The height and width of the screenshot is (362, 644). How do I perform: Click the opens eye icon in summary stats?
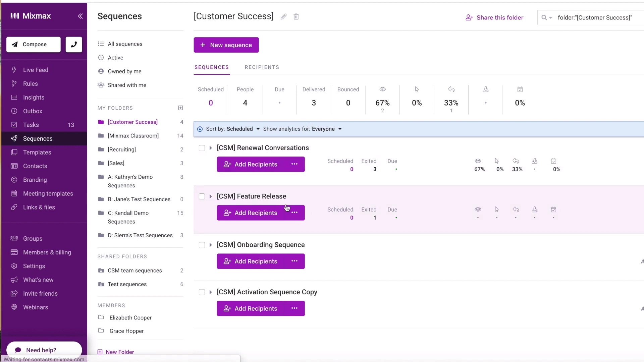click(x=383, y=89)
